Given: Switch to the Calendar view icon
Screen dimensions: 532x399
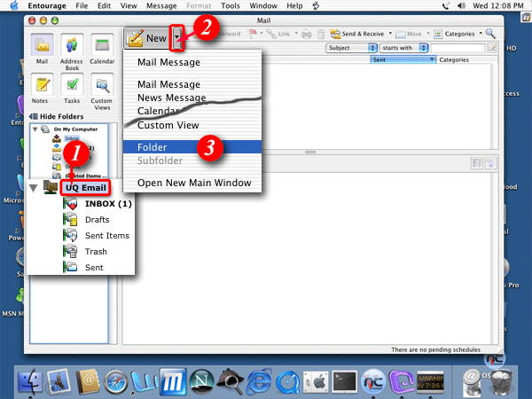Looking at the screenshot, I should (102, 49).
